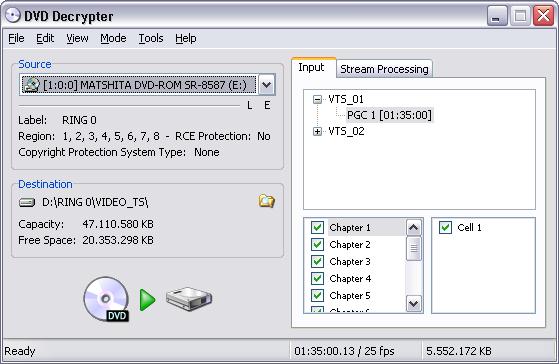Click the hard drive destination icon
559x364 pixels.
(x=189, y=299)
